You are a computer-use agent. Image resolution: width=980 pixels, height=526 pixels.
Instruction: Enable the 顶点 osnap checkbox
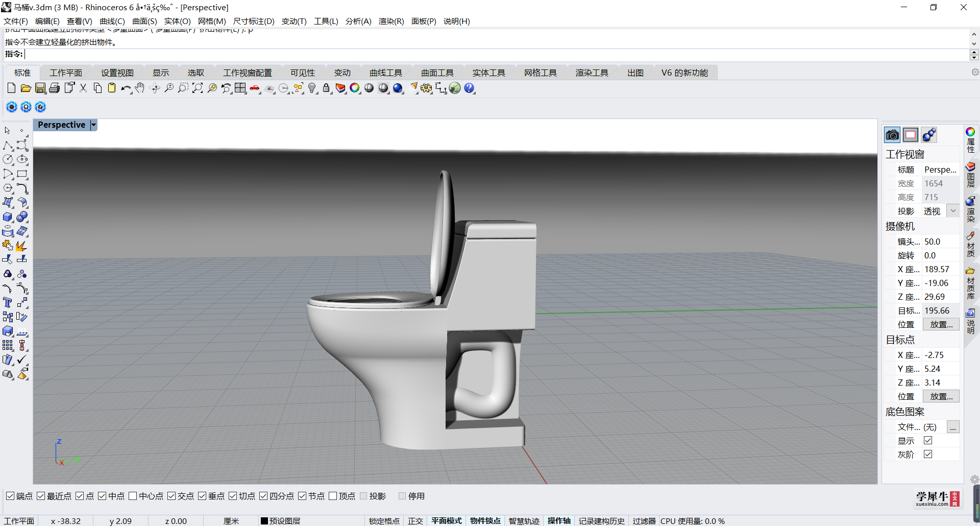click(333, 496)
